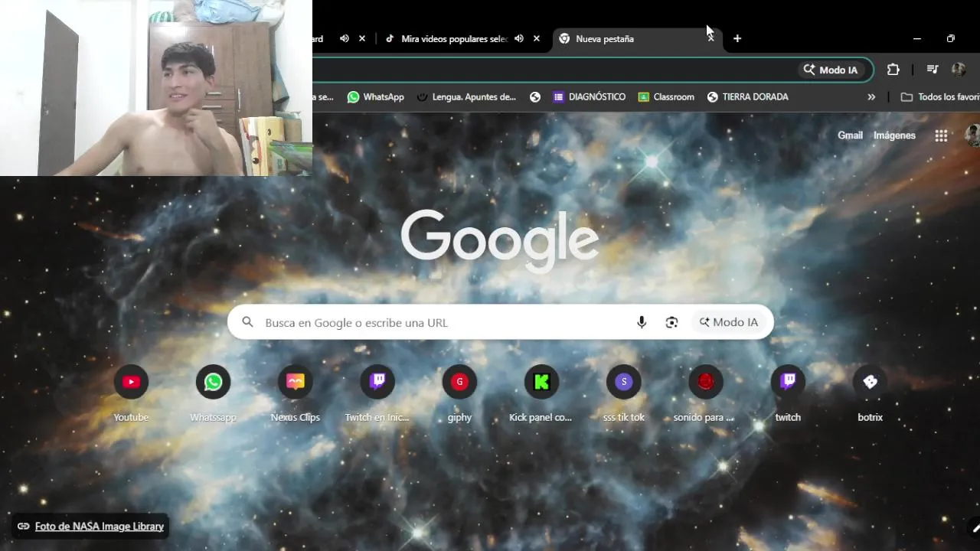980x551 pixels.
Task: Open the Twitch en Inic... shortcut
Action: [377, 382]
